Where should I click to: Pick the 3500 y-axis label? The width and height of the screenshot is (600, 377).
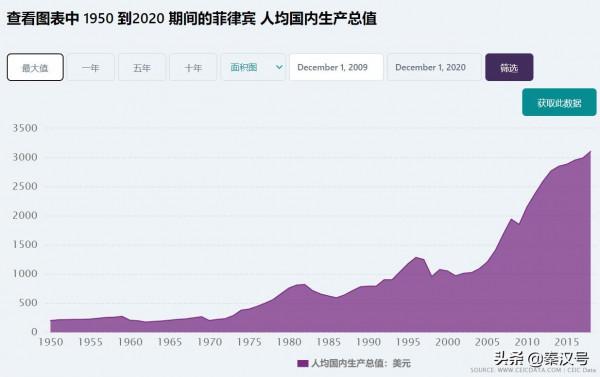[x=25, y=128]
